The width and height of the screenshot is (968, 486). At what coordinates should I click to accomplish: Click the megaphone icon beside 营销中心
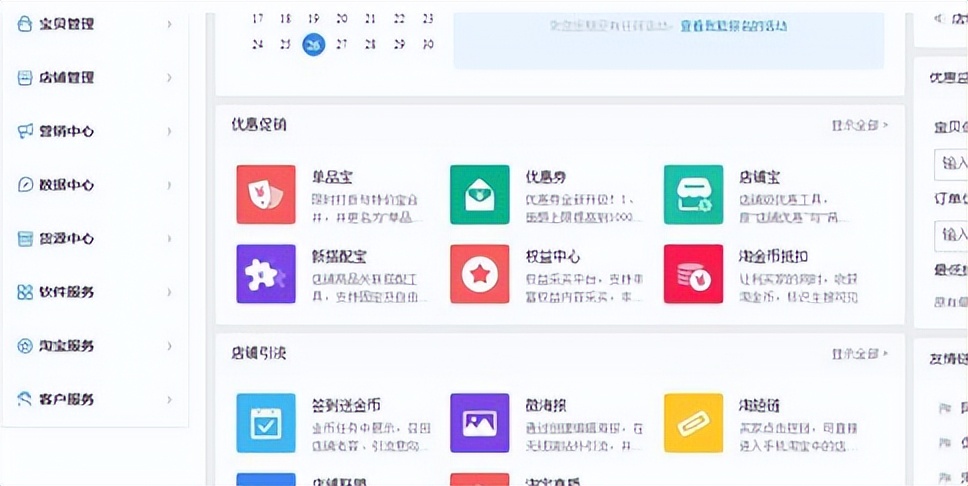(25, 131)
